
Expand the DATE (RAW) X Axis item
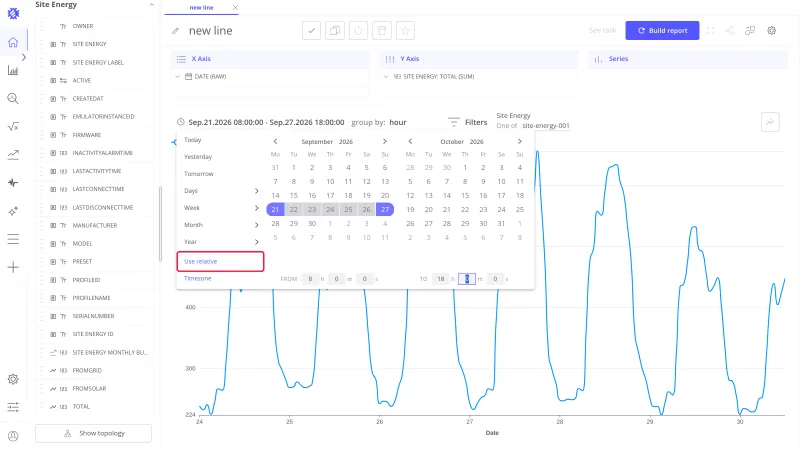tap(178, 77)
